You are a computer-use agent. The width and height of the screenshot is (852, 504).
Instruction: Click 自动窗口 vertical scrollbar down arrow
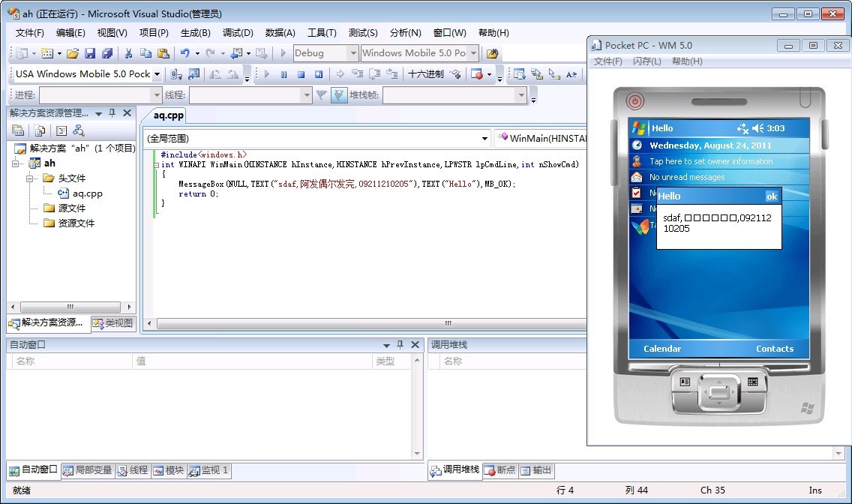417,454
